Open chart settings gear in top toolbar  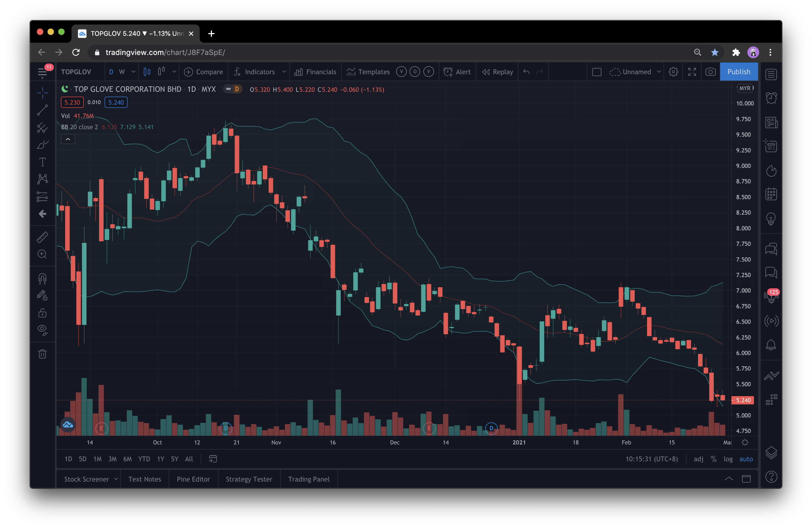673,72
